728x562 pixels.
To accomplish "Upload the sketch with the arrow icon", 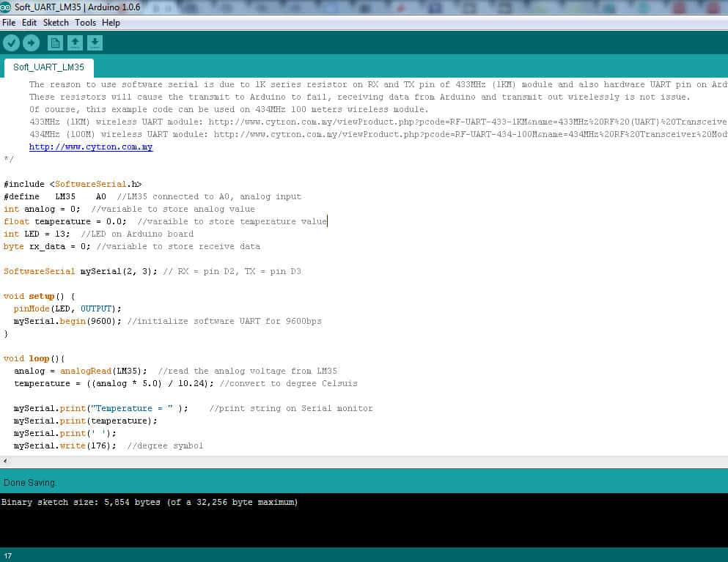I will pos(31,43).
